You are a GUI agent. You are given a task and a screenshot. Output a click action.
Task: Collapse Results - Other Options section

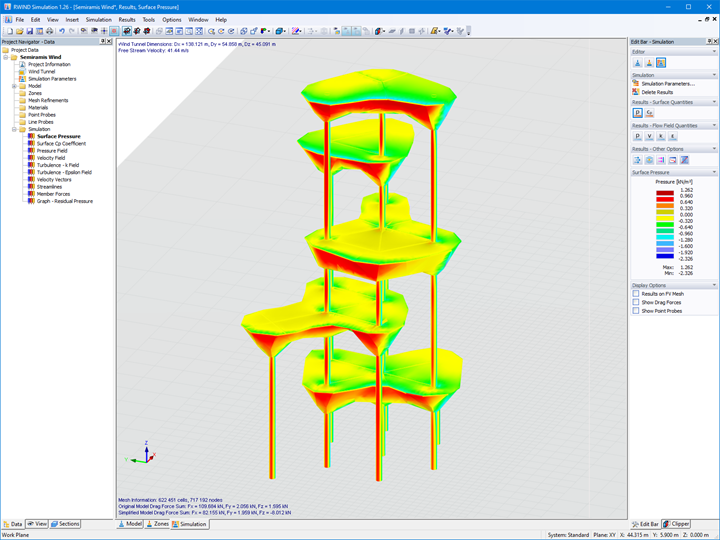[714, 149]
